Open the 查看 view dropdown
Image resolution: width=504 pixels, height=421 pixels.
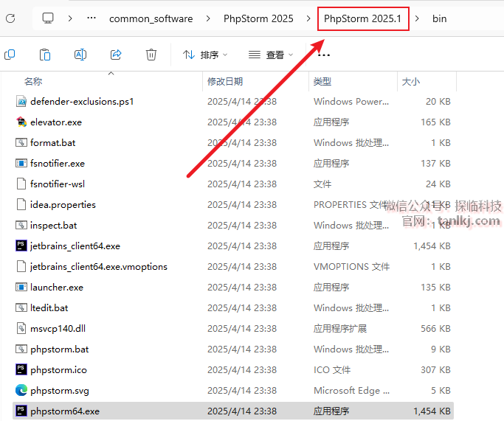pyautogui.click(x=271, y=55)
